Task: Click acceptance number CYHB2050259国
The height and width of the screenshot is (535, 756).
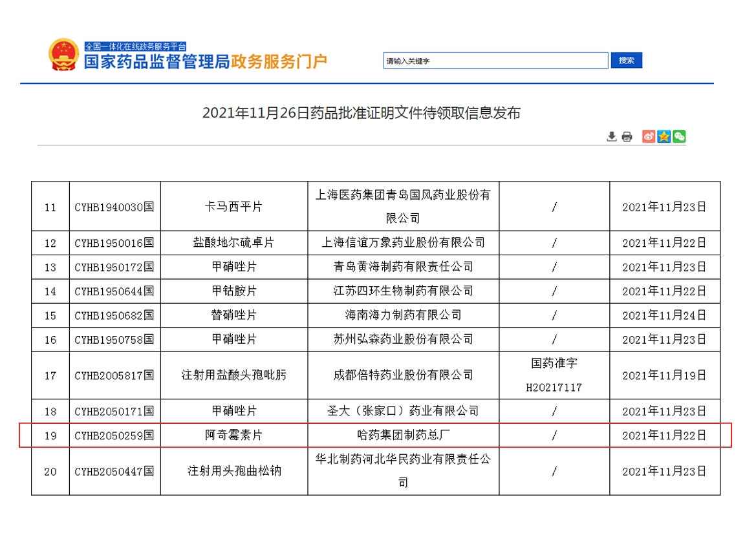Action: pyautogui.click(x=114, y=435)
